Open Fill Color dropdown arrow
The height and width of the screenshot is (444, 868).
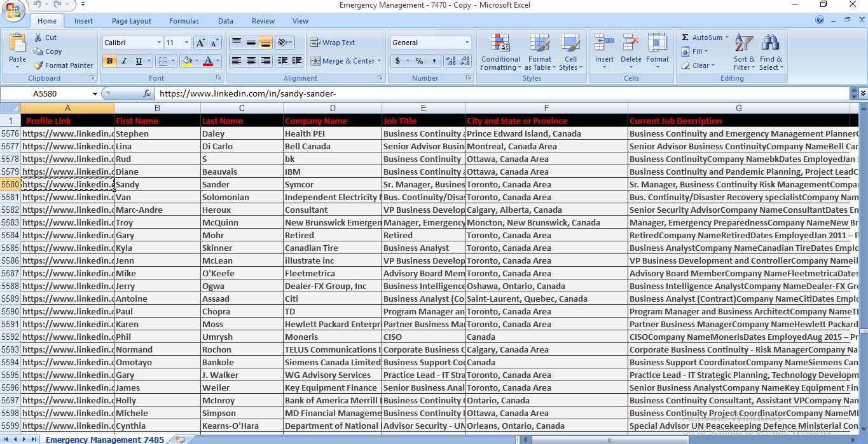point(196,61)
